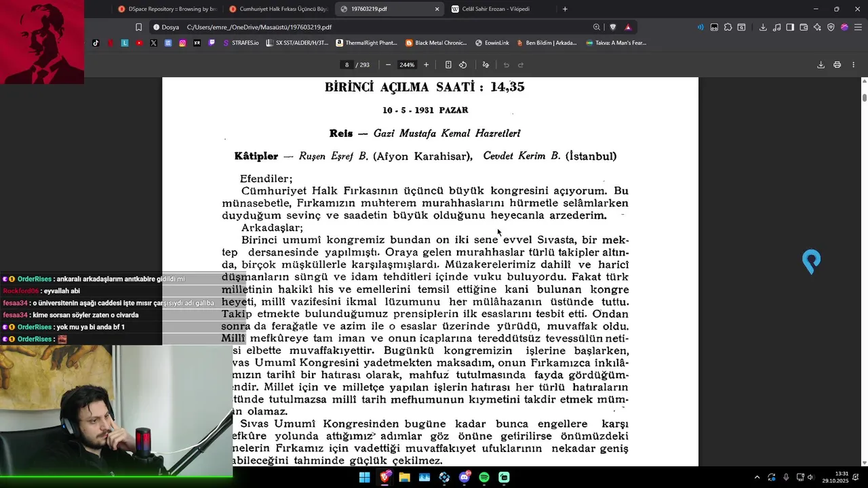The width and height of the screenshot is (868, 488).
Task: Click the 244% zoom level field
Action: [407, 65]
